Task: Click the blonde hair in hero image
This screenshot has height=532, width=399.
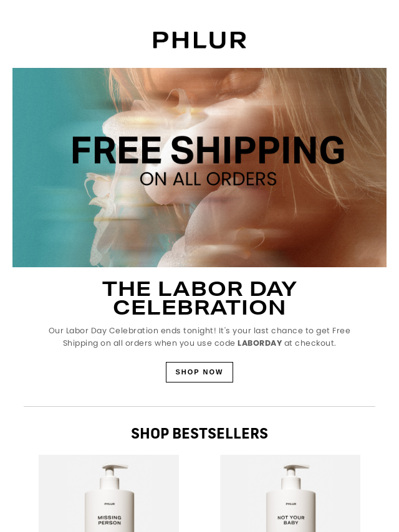Action: (336, 112)
